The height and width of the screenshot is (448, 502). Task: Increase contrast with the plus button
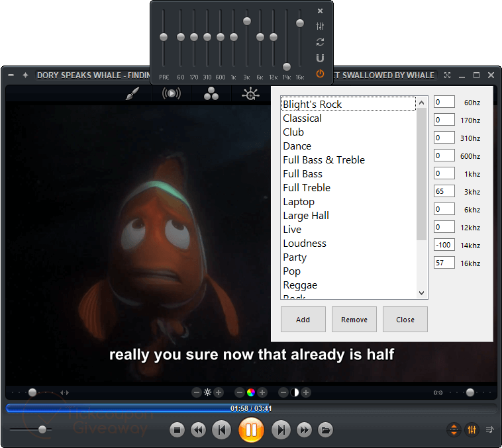[x=306, y=392]
